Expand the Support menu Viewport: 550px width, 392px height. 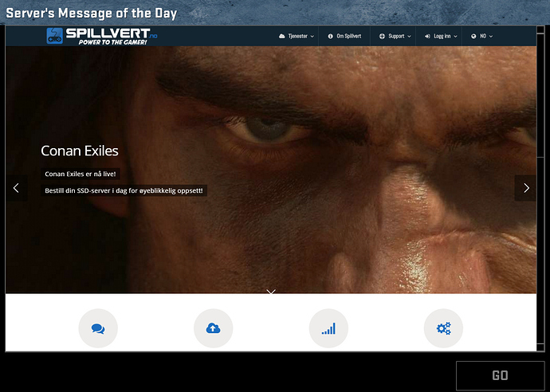[395, 36]
